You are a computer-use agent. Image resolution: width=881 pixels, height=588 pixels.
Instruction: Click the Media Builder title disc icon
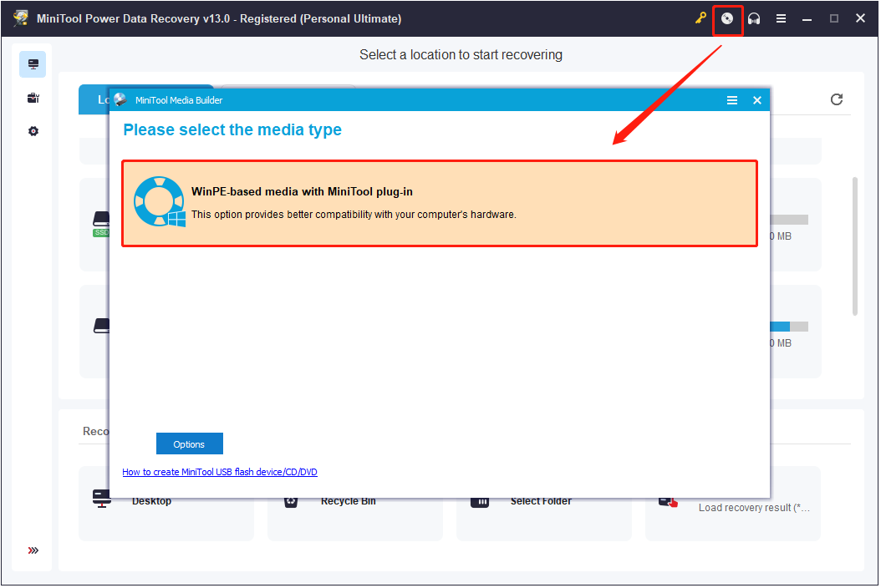click(120, 100)
